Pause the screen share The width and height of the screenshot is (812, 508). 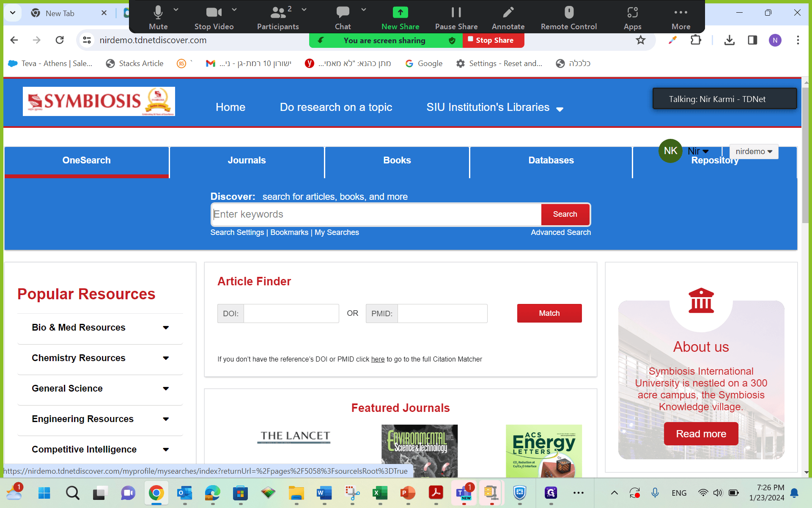(x=456, y=18)
